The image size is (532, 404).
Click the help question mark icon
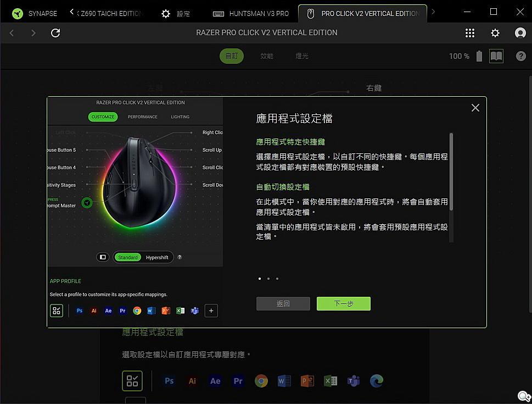pos(520,56)
